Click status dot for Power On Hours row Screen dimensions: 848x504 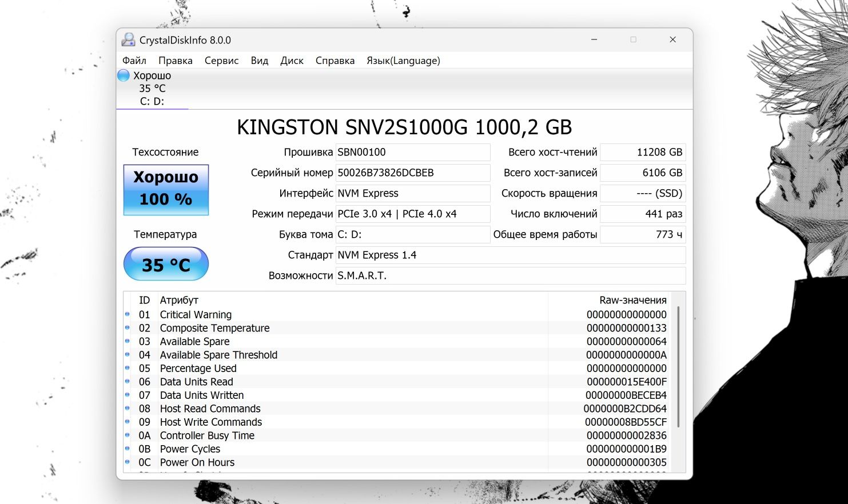tap(128, 462)
